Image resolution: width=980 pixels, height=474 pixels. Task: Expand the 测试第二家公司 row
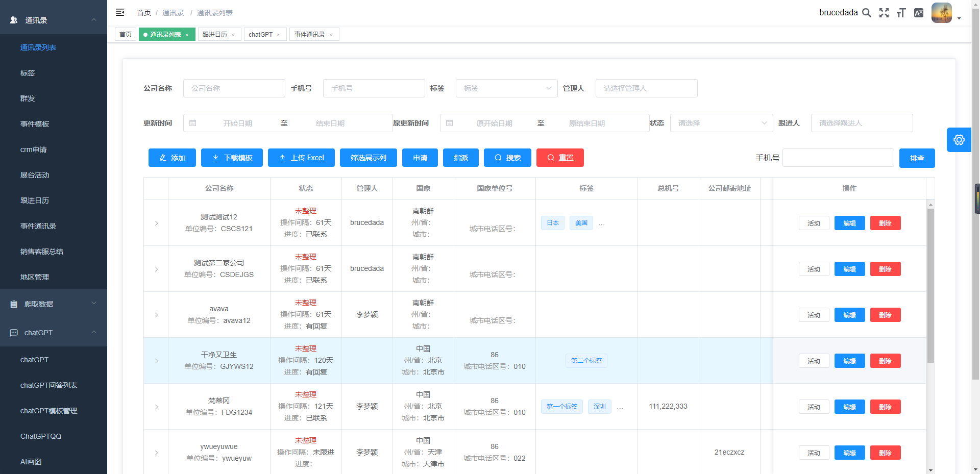pyautogui.click(x=157, y=269)
